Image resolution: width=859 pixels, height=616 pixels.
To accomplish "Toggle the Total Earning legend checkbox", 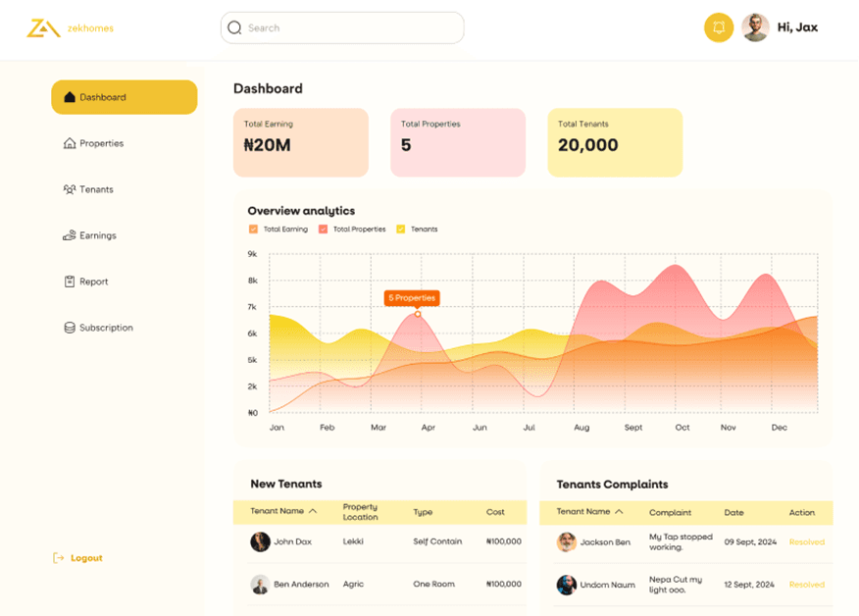I will click(x=253, y=230).
